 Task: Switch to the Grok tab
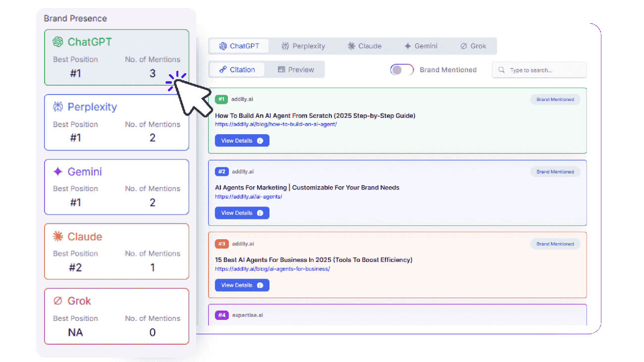[x=473, y=46]
